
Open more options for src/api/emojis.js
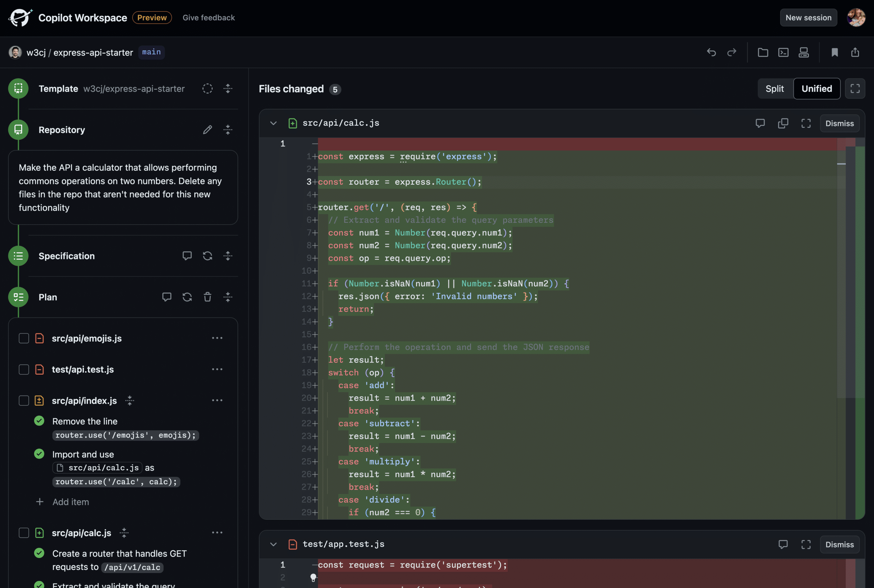click(217, 338)
